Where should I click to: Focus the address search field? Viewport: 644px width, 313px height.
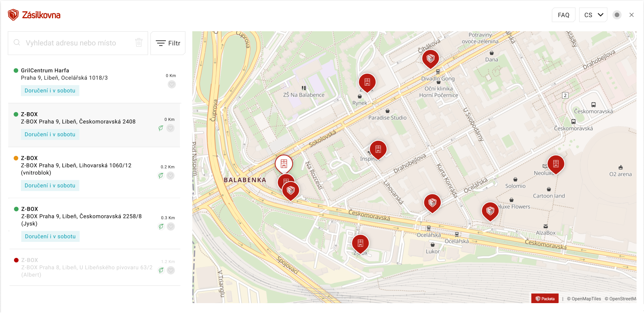tap(78, 43)
